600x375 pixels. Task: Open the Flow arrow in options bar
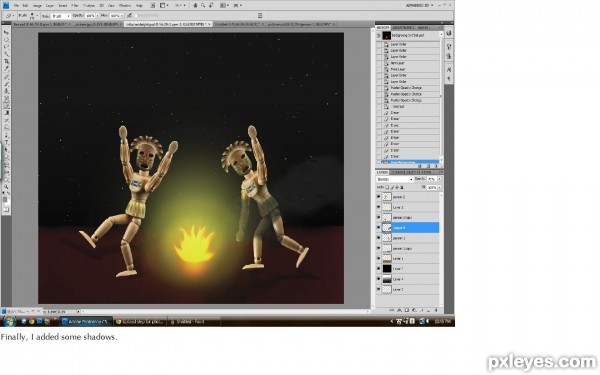click(121, 16)
